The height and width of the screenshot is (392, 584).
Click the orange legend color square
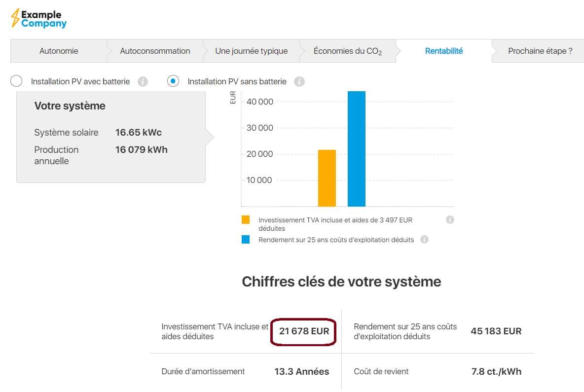tap(246, 220)
